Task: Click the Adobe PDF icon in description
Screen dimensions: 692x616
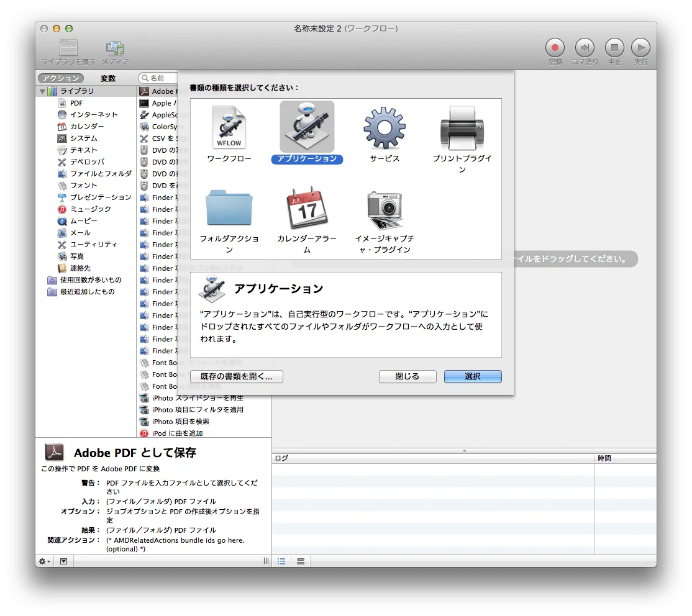Action: click(54, 452)
